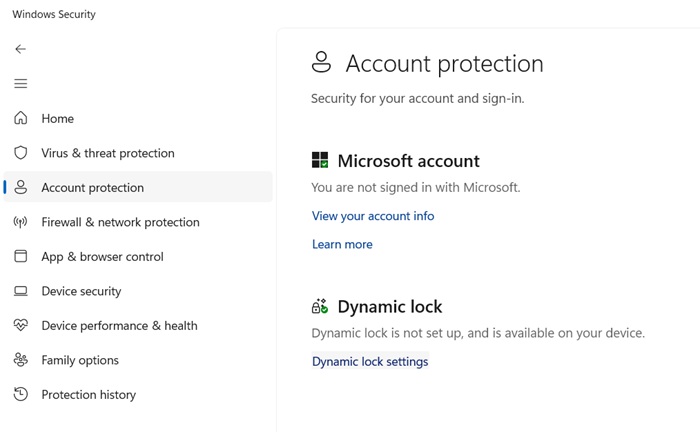Open View your account info link

373,216
